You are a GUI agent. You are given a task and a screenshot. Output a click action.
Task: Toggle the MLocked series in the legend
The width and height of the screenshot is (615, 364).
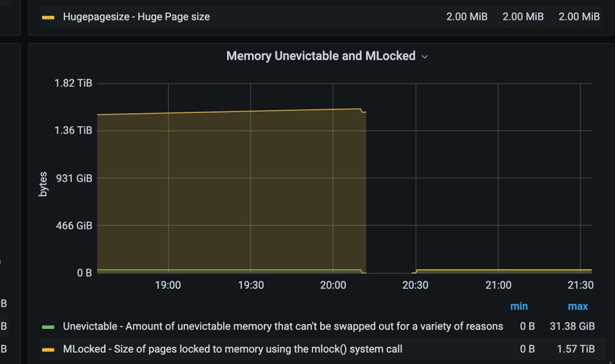click(232, 349)
